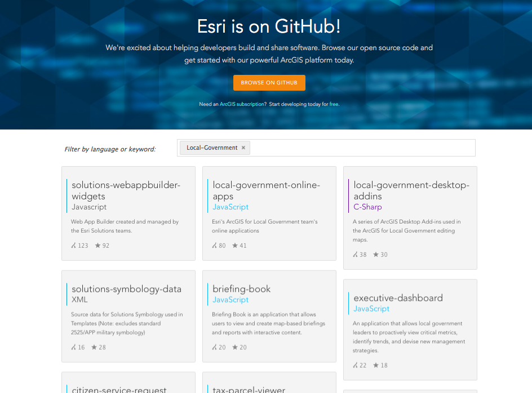Click fork icon on solutions-webappbuilder-widgets card
532x393 pixels.
pos(73,245)
